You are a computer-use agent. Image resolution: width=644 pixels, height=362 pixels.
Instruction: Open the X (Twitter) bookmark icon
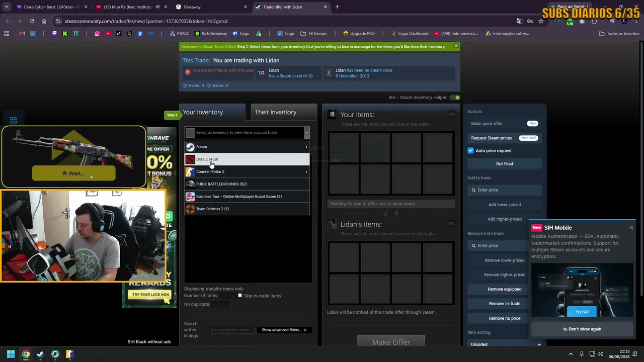click(129, 34)
